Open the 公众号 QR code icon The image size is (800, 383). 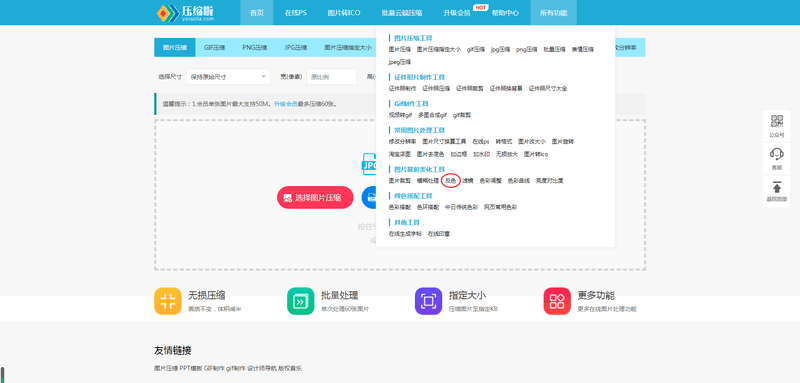point(777,121)
